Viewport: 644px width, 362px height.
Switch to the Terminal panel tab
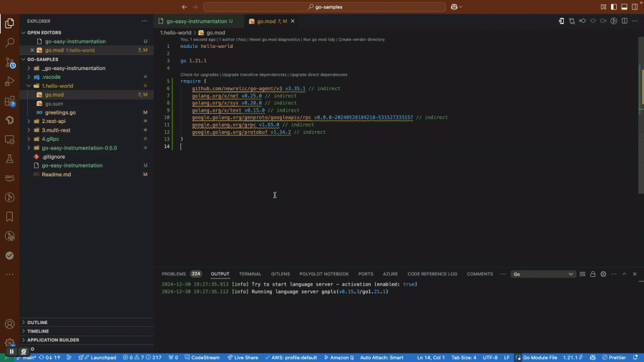point(250,274)
